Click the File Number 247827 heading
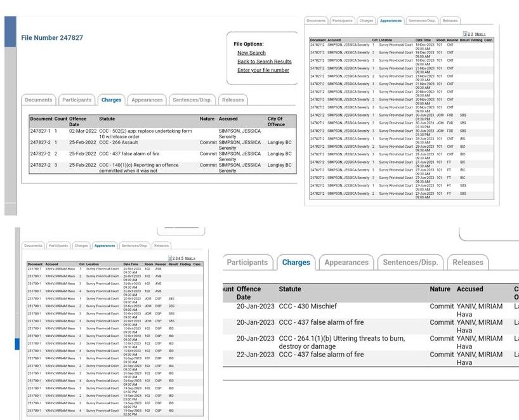Viewport: 519px width, 420px height. [x=52, y=38]
